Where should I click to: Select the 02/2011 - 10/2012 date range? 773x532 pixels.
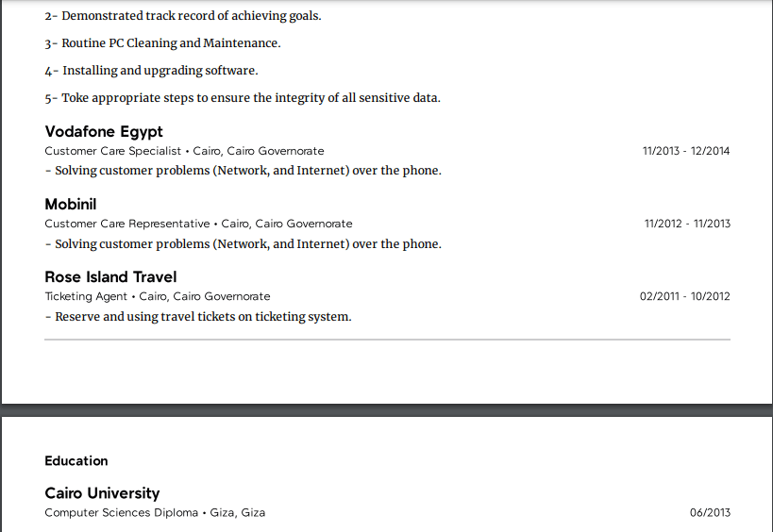[x=685, y=296]
